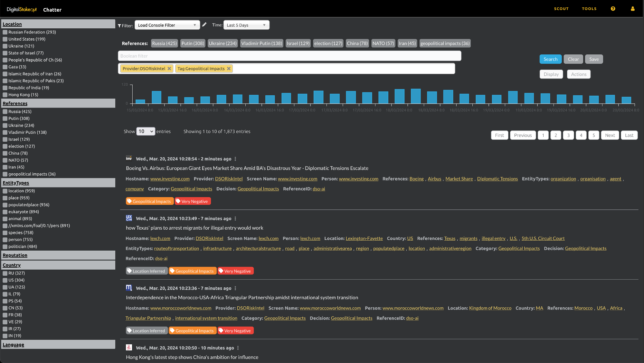The width and height of the screenshot is (644, 363).
Task: Click the pencil edit filter icon
Action: (204, 24)
